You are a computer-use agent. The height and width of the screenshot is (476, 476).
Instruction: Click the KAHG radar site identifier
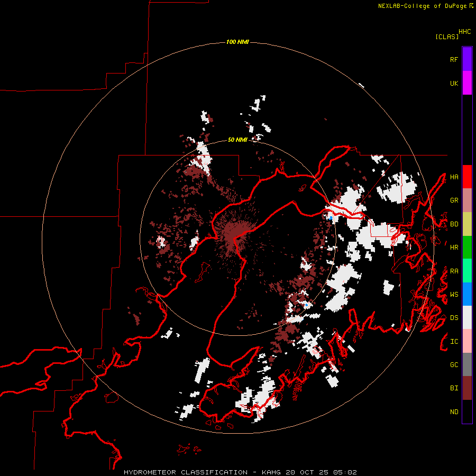[271, 472]
